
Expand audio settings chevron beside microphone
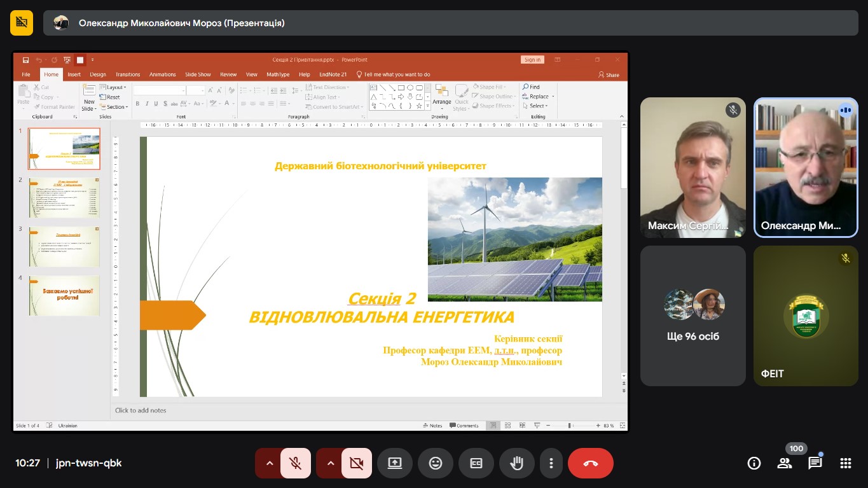[270, 463]
